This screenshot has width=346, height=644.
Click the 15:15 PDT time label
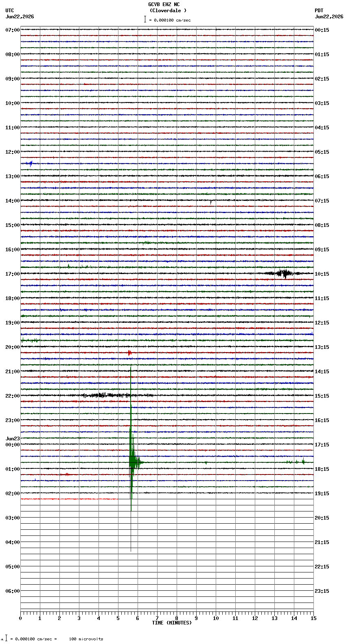(322, 396)
